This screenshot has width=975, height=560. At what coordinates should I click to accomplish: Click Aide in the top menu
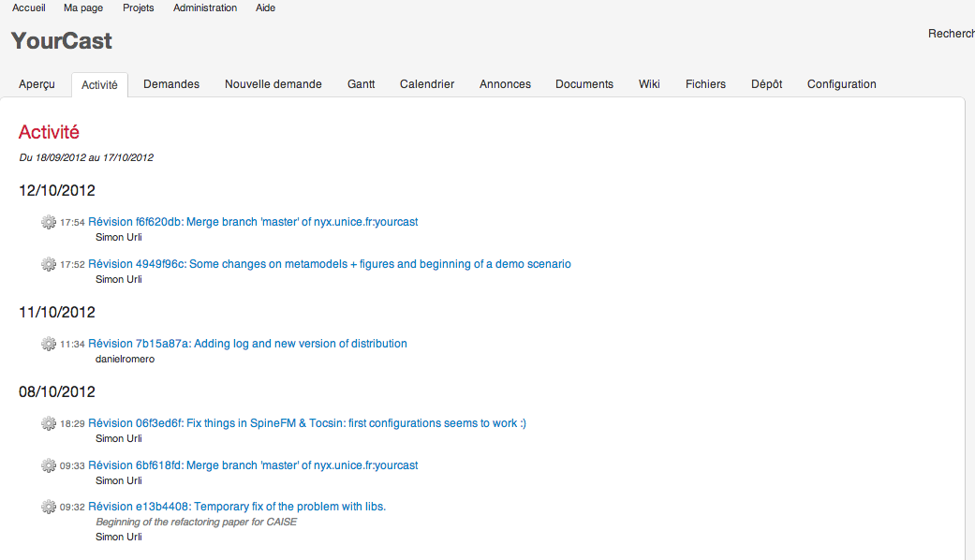[x=265, y=7]
